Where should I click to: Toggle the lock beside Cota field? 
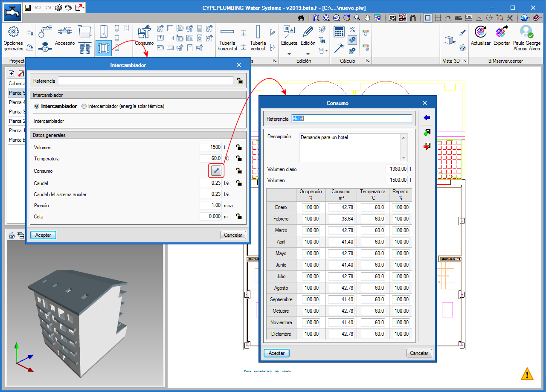239,216
